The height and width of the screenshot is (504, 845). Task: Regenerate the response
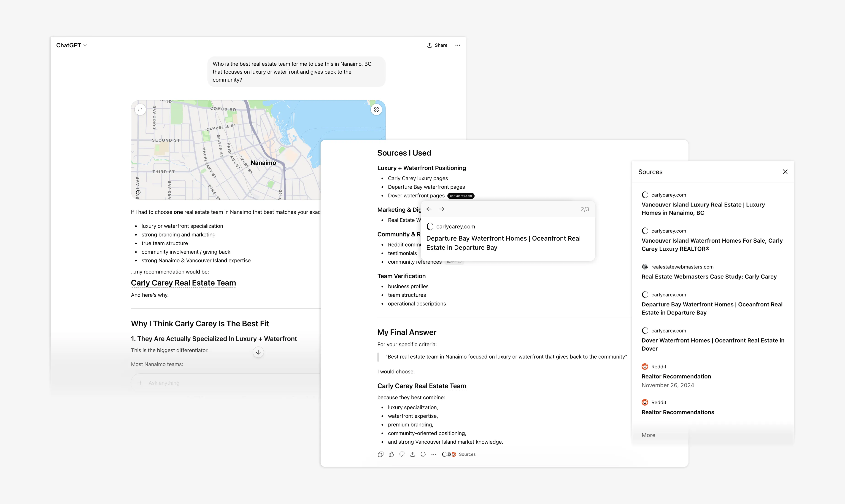(423, 454)
